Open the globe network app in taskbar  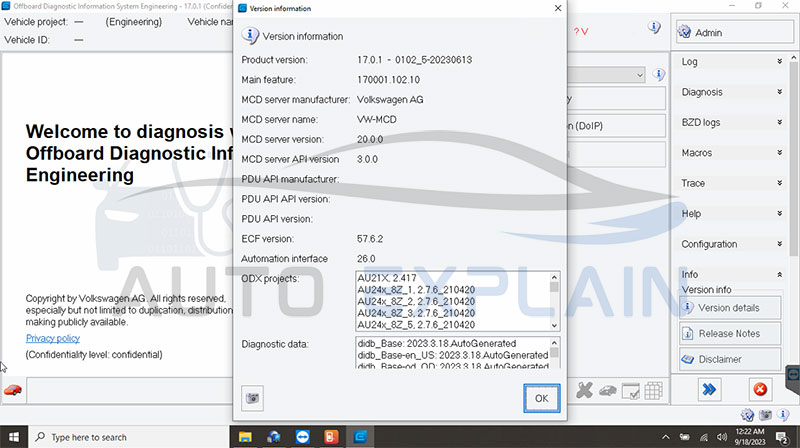point(274,437)
